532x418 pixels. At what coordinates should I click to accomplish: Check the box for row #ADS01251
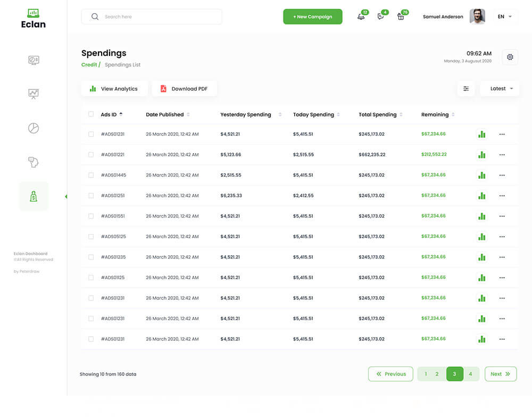coord(91,196)
